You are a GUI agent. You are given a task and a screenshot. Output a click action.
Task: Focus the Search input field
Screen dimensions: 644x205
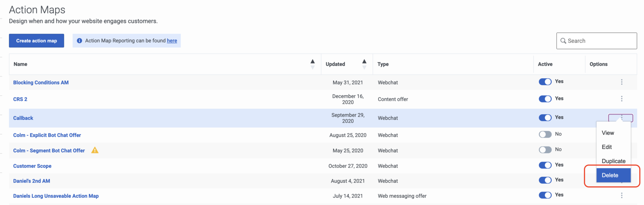point(596,41)
